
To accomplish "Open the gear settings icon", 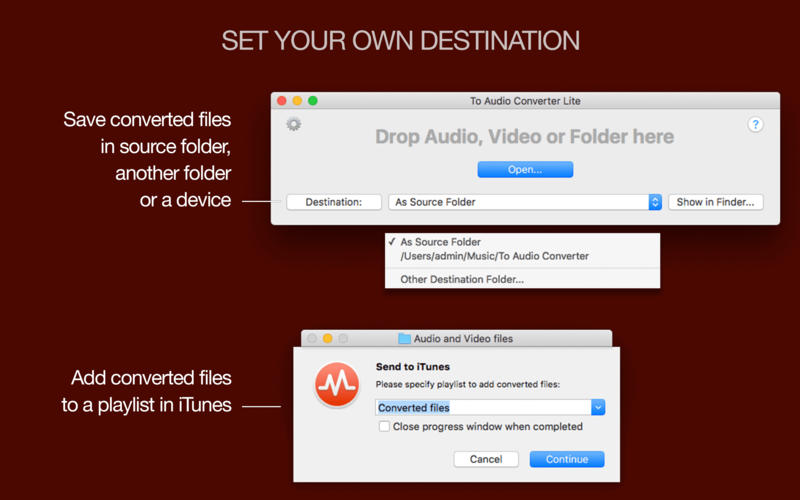I will click(293, 124).
